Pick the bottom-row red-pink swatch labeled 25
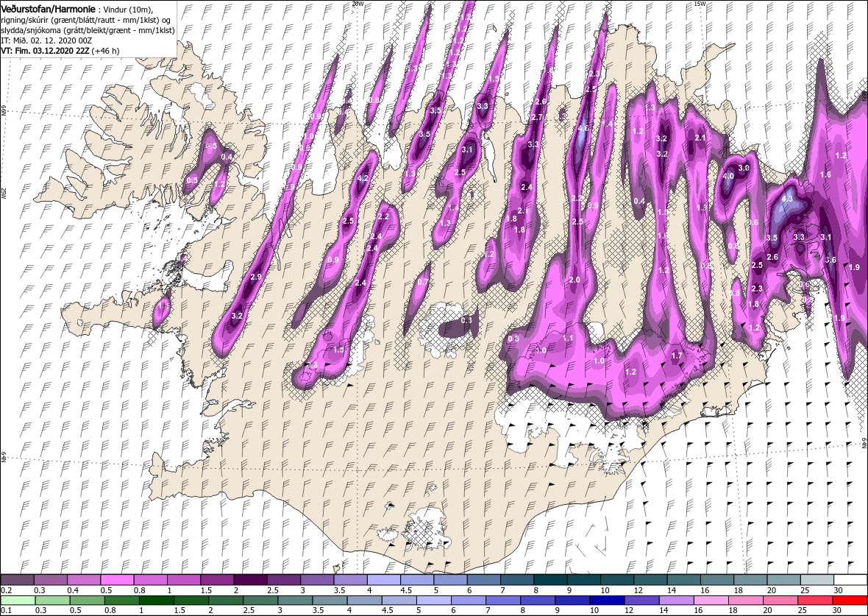868x616 pixels. (816, 601)
